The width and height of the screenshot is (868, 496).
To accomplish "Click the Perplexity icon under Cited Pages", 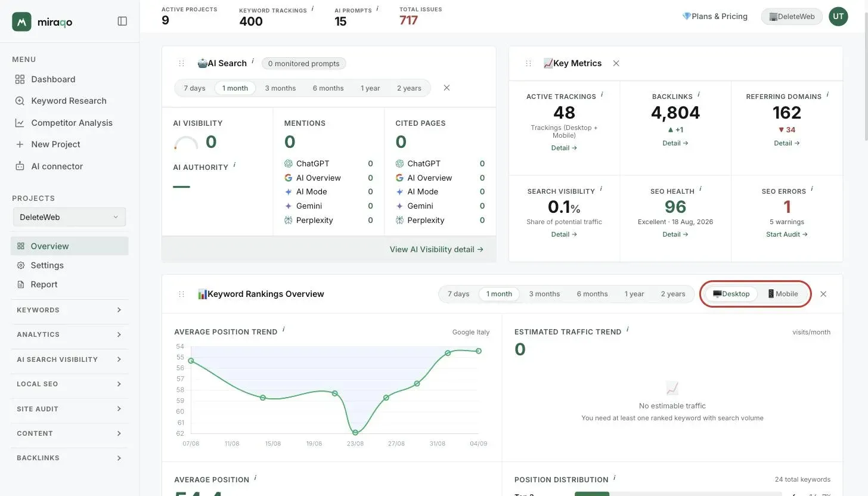I will 399,220.
